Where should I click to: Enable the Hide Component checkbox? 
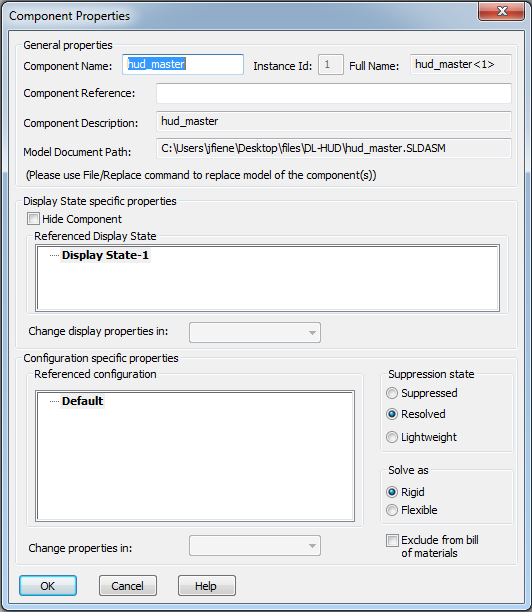coord(33,219)
